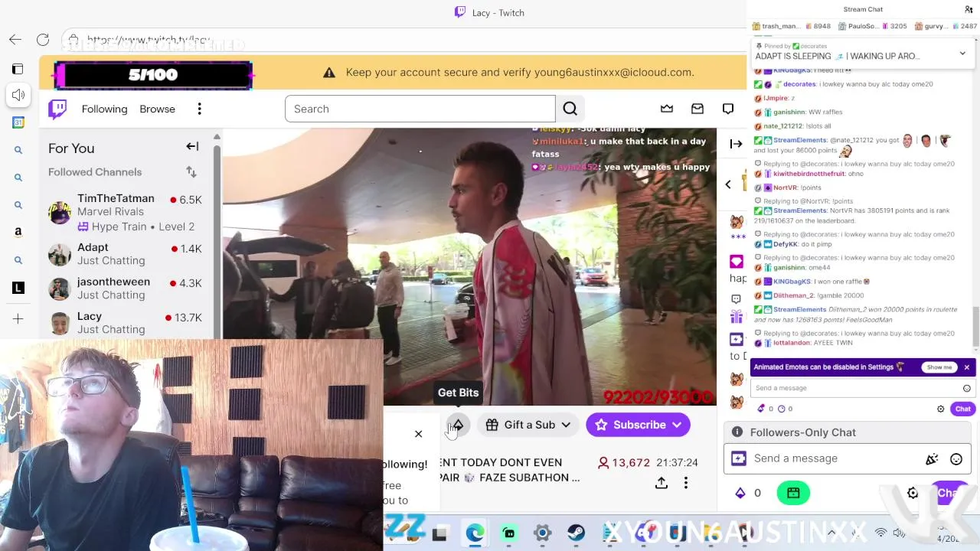Open the Power-ups icon in chat box
This screenshot has height=551, width=980.
(x=739, y=458)
